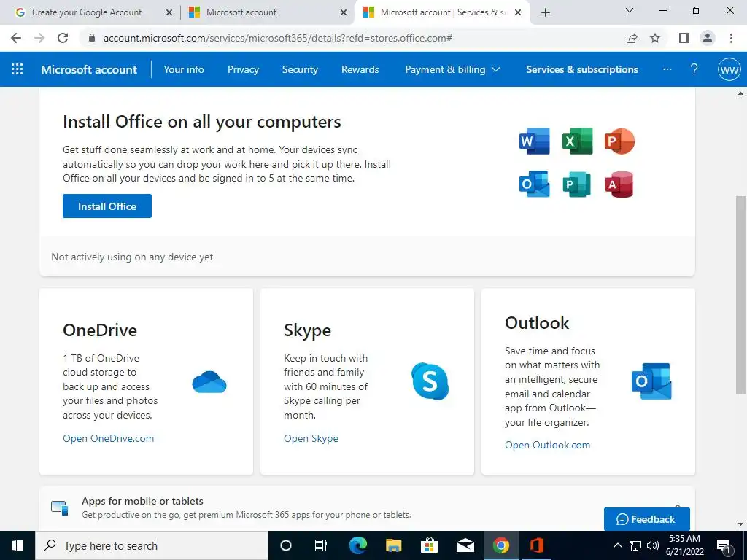Open Chrome three-dot menu
747x560 pixels.
(x=731, y=38)
